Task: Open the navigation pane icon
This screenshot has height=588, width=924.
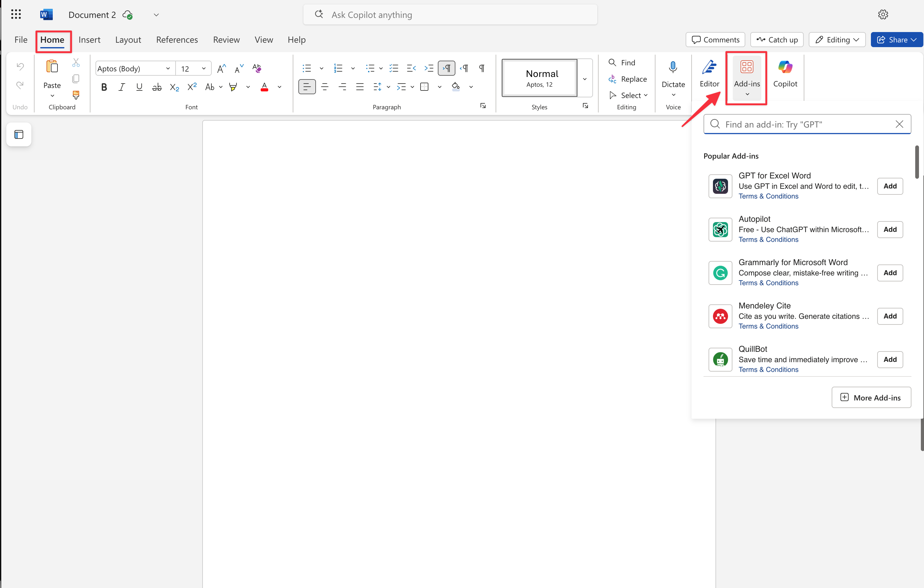Action: point(19,134)
